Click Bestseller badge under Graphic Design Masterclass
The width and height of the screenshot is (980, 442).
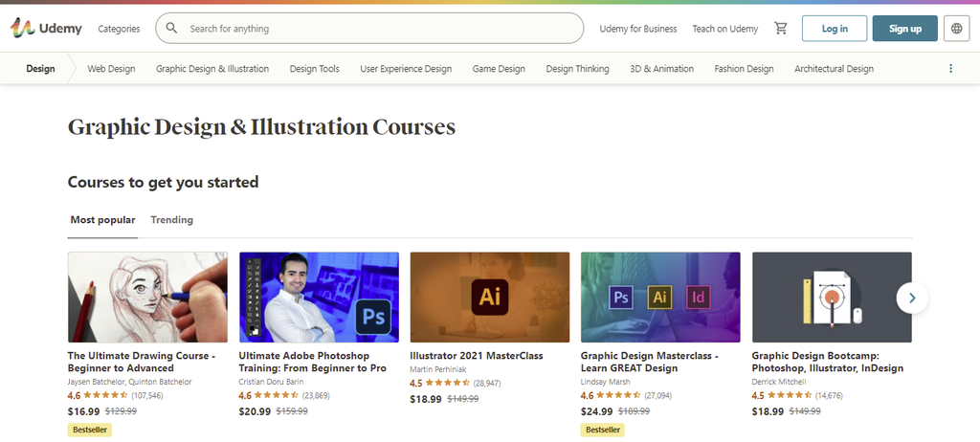[603, 431]
